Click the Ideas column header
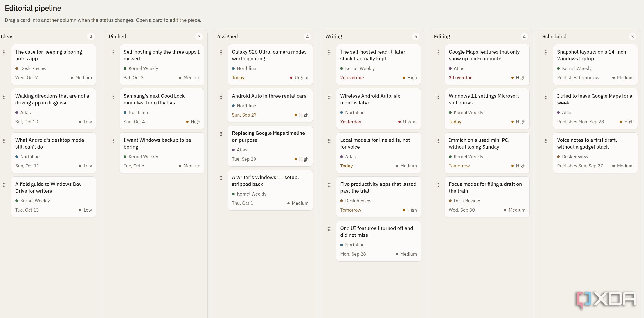The height and width of the screenshot is (318, 644). click(x=7, y=36)
